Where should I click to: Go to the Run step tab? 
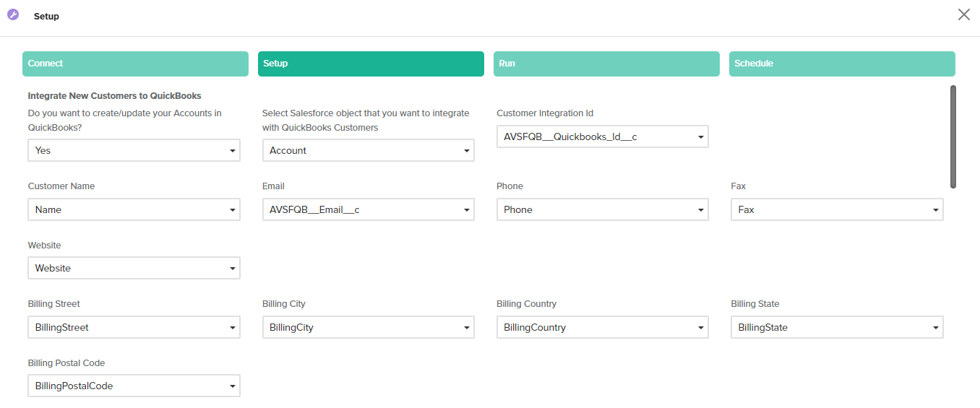pos(606,64)
